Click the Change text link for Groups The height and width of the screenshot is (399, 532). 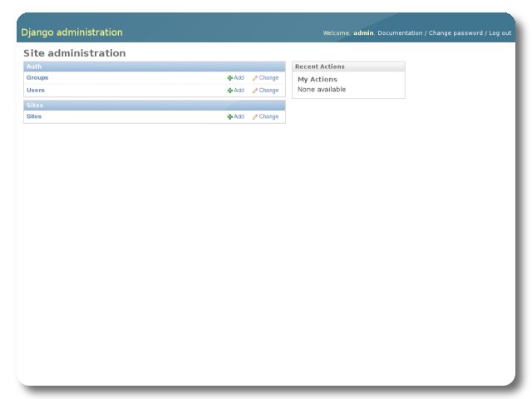(x=268, y=78)
